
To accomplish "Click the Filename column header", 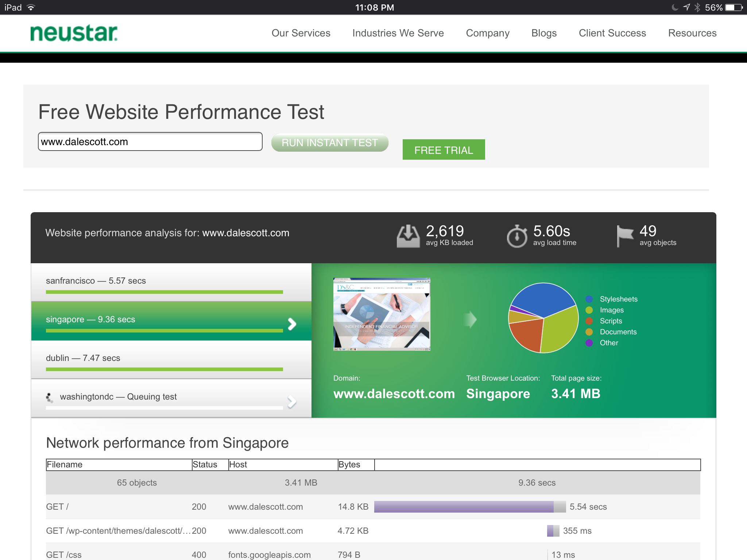I will (x=119, y=464).
